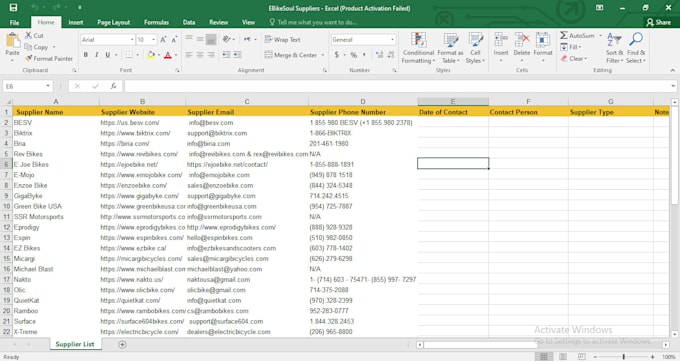Toggle bold formatting
The width and height of the screenshot is (680, 361).
coord(86,55)
